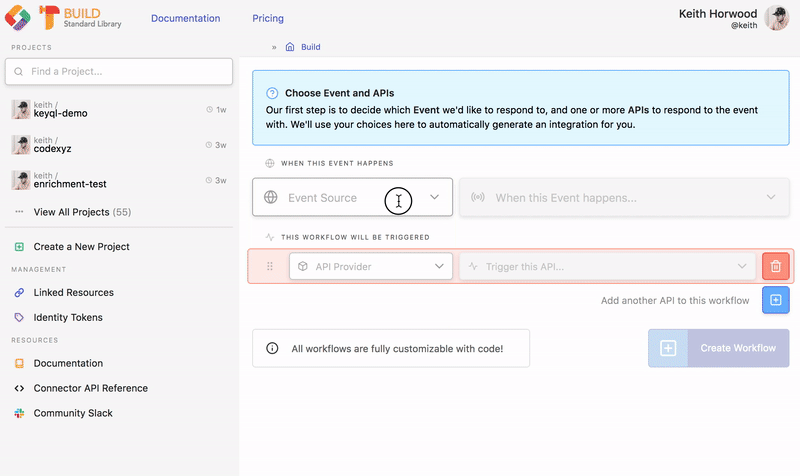Click the drag handle beside API Provider
The image size is (800, 476).
point(269,266)
